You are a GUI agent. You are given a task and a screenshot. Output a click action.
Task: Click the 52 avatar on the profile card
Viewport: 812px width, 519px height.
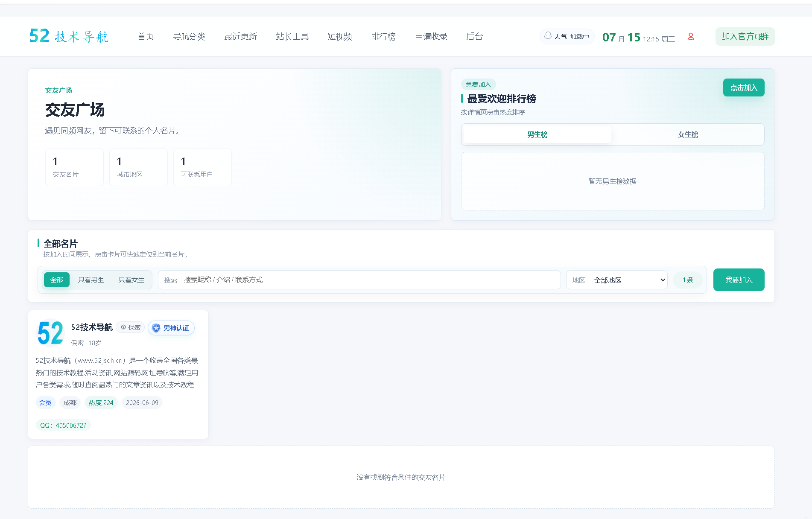tap(50, 333)
